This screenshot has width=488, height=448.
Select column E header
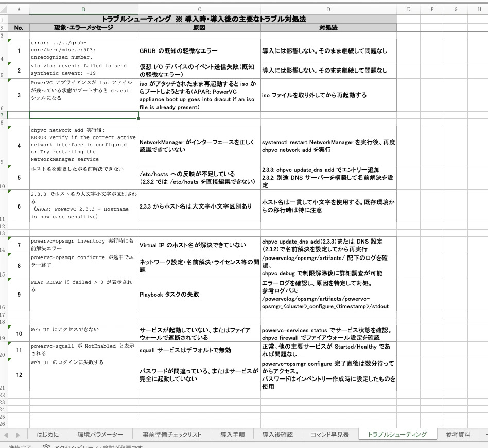point(408,10)
